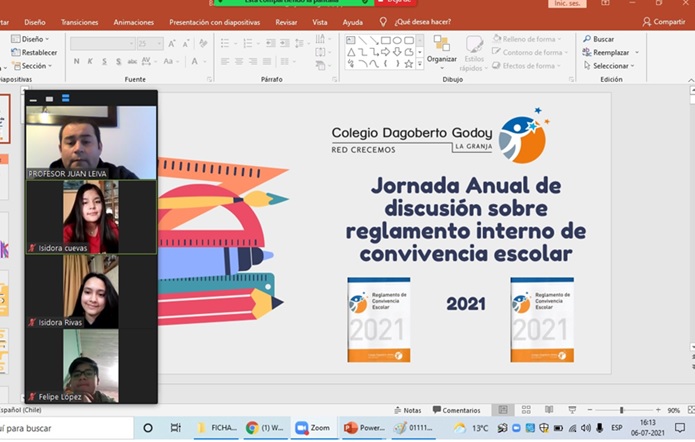
Task: Open the Ayuda tab
Action: click(x=352, y=22)
